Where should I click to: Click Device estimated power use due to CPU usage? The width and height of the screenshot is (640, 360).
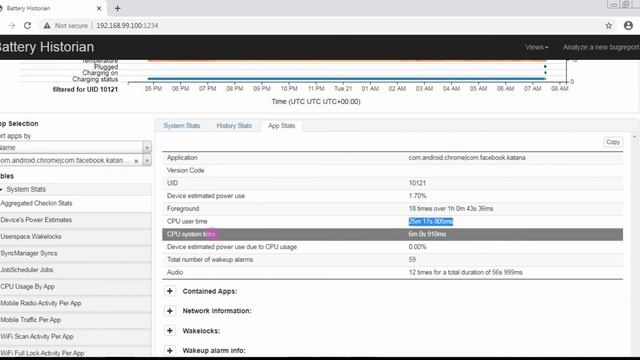tap(232, 247)
